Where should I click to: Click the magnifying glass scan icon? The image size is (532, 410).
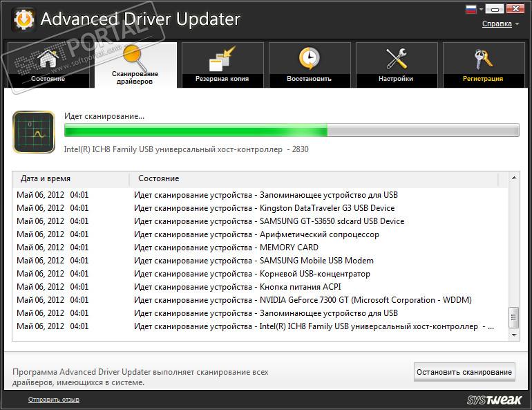(x=135, y=57)
